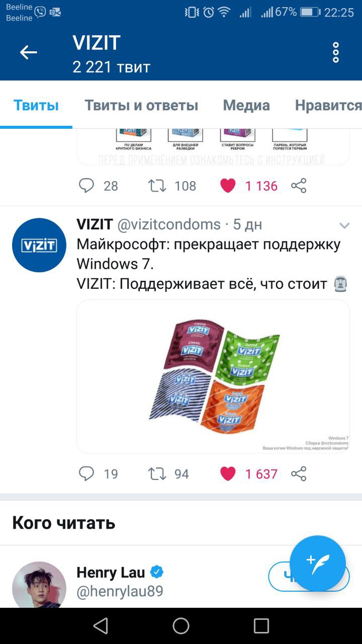Tap the back arrow in the header
Image resolution: width=362 pixels, height=644 pixels.
pyautogui.click(x=29, y=52)
